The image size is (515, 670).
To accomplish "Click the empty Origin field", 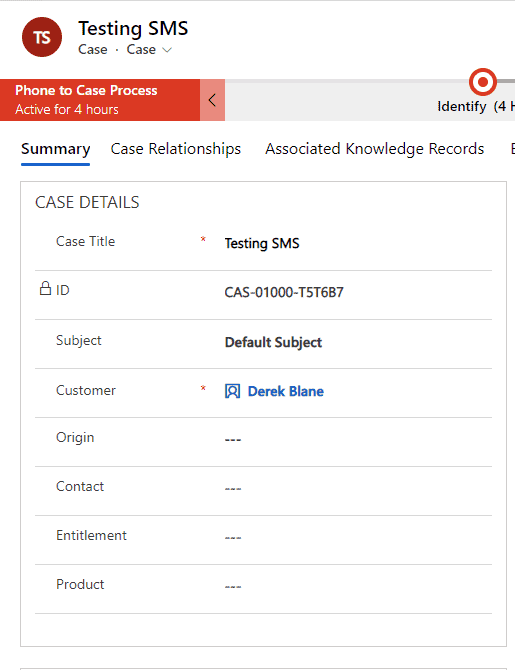I will pos(358,440).
